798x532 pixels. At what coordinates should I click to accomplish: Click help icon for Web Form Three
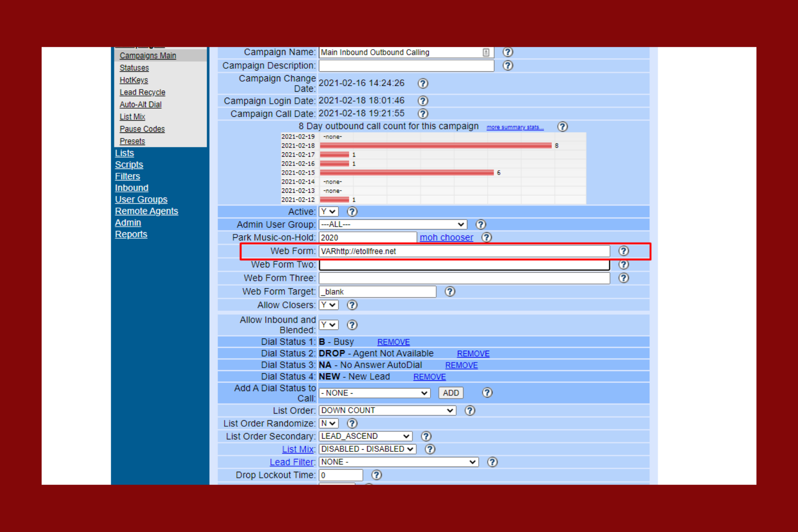pyautogui.click(x=624, y=278)
